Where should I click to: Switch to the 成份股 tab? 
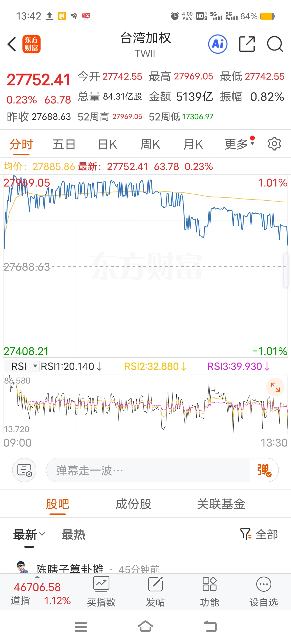tap(134, 504)
